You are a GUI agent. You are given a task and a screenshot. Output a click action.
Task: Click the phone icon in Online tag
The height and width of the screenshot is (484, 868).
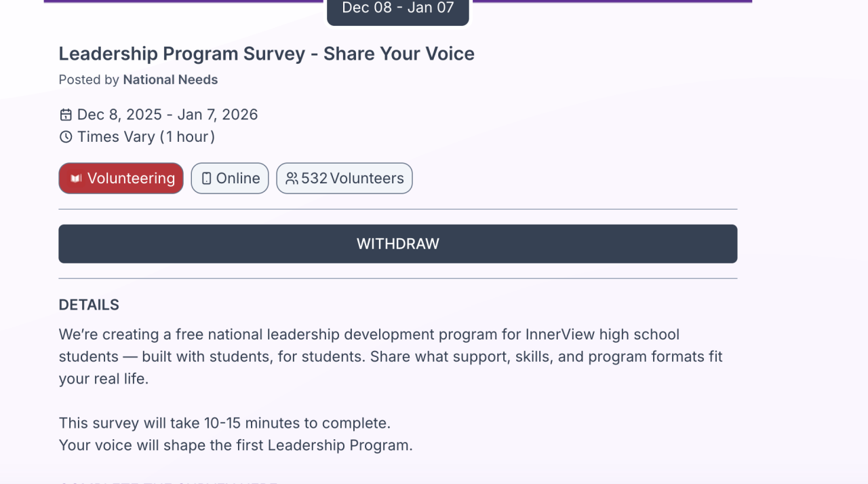pyautogui.click(x=207, y=179)
